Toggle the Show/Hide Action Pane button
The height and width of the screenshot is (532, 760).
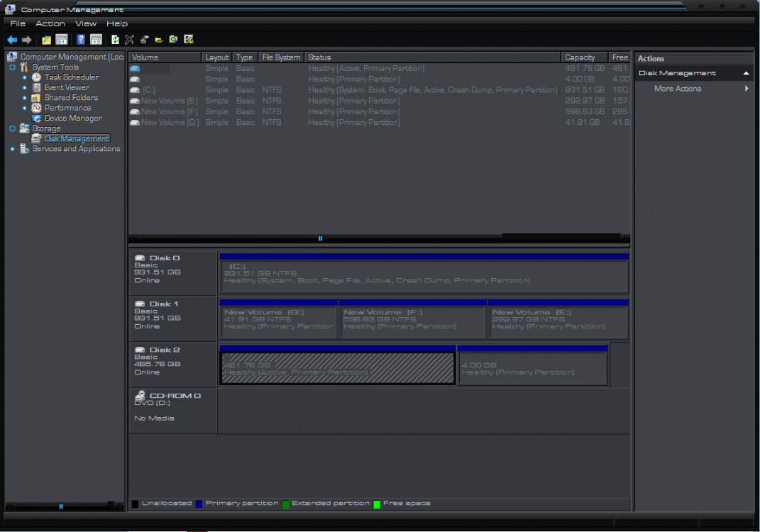[x=96, y=40]
